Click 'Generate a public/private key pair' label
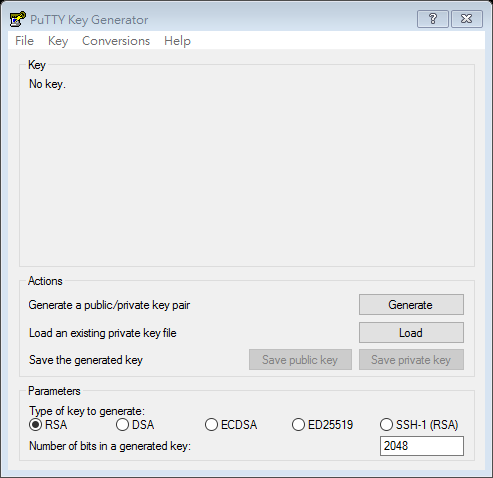The height and width of the screenshot is (478, 493). pos(109,305)
